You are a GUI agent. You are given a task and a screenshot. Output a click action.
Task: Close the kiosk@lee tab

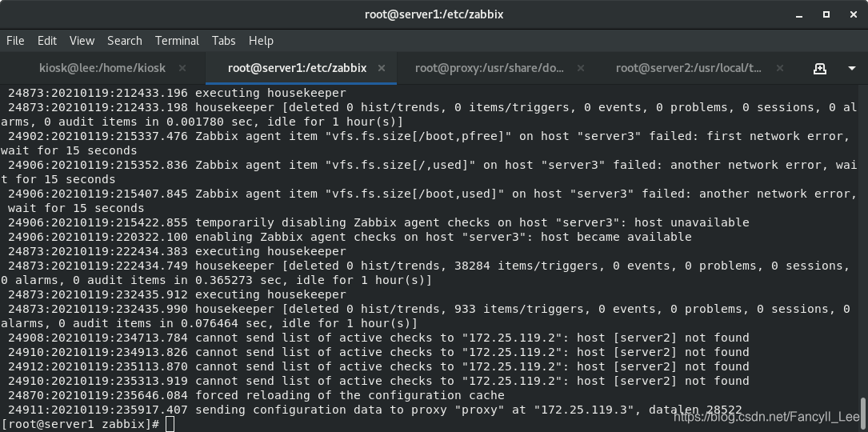[182, 68]
